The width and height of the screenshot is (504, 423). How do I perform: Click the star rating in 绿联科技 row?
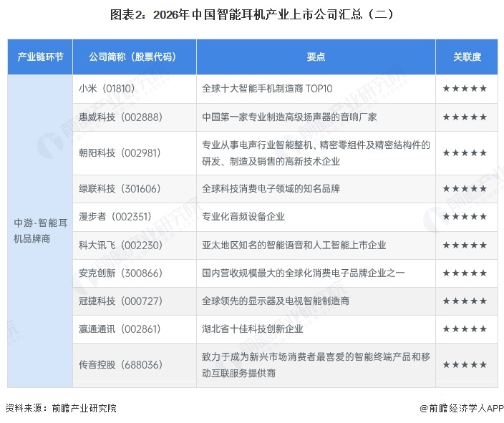pyautogui.click(x=465, y=189)
